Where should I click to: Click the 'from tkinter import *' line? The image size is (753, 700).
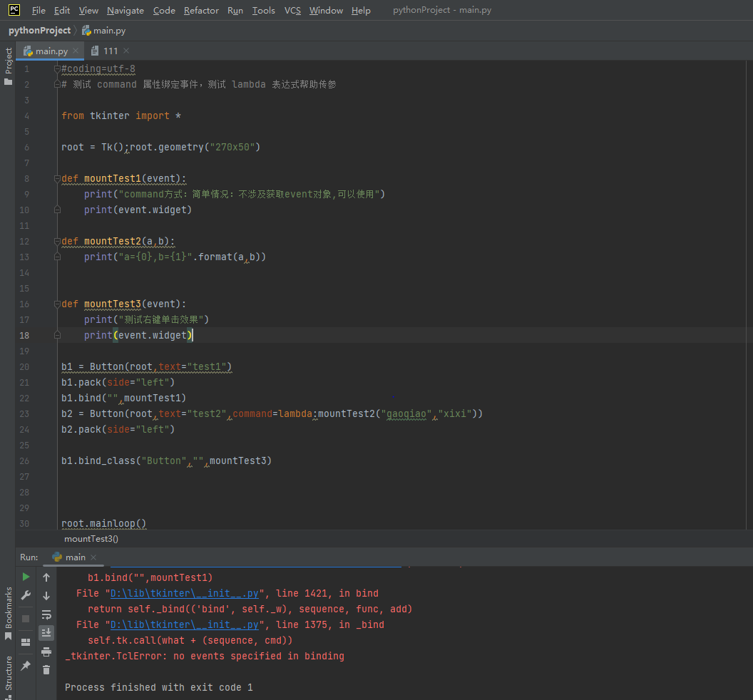click(x=121, y=115)
